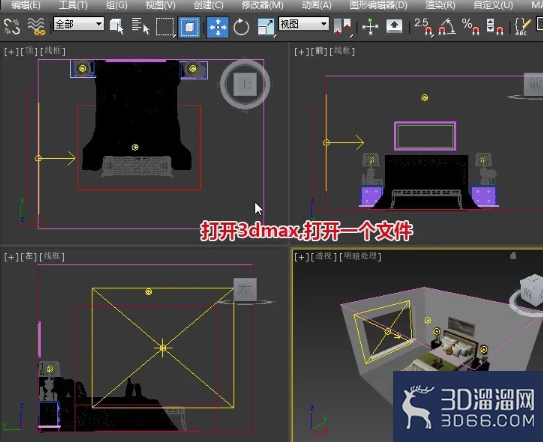
Task: Select the Bind to Space Warp tool
Action: click(36, 27)
